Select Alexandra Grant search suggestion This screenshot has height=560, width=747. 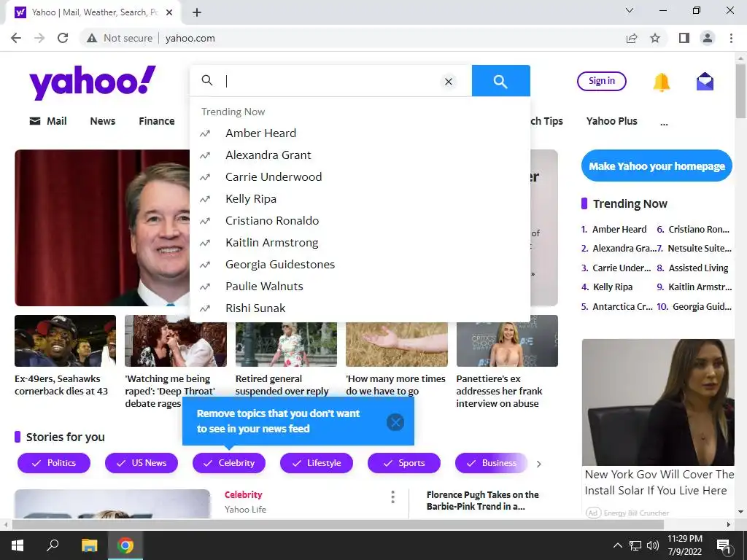click(x=360, y=155)
